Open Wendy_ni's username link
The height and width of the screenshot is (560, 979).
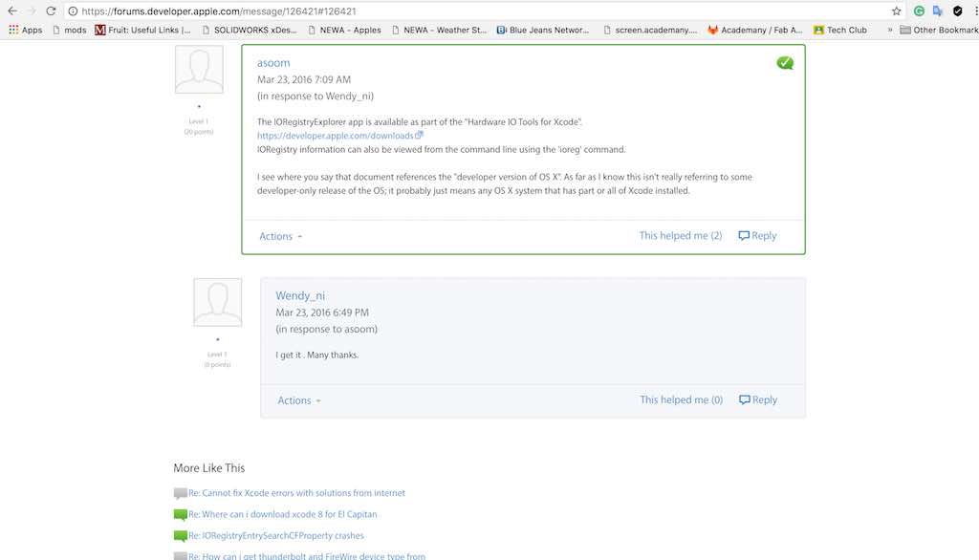[x=300, y=296]
